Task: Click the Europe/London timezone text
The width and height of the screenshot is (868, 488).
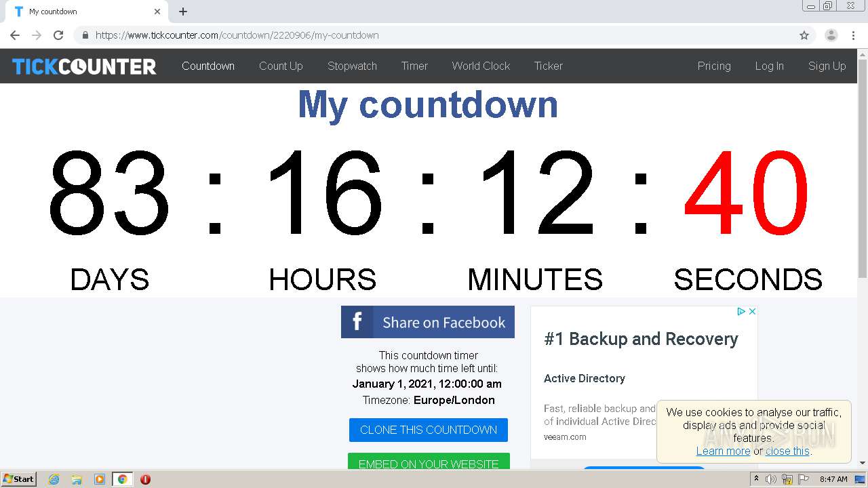Action: (x=454, y=401)
